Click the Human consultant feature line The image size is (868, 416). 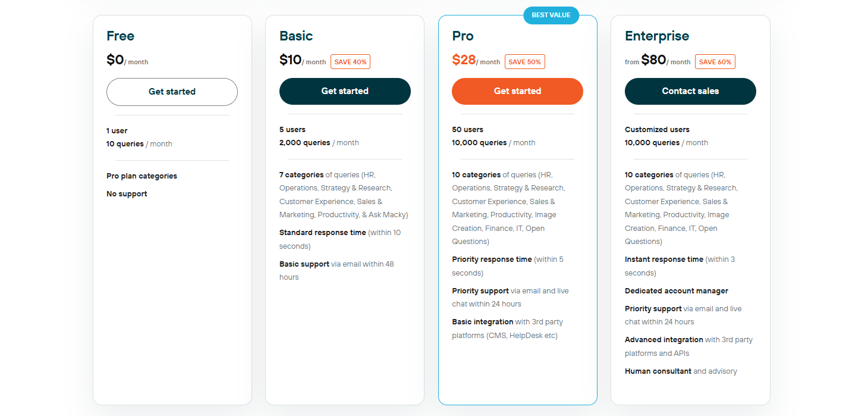681,371
